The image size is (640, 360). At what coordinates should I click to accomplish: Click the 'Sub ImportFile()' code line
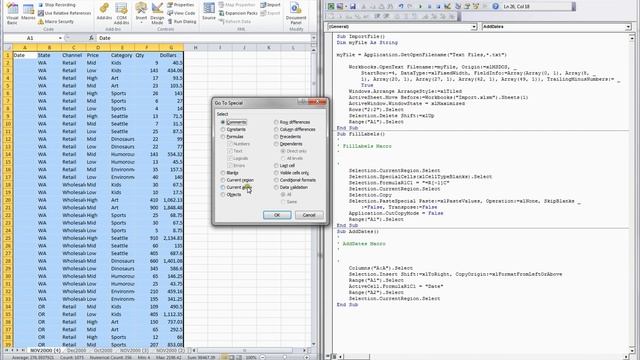360,36
